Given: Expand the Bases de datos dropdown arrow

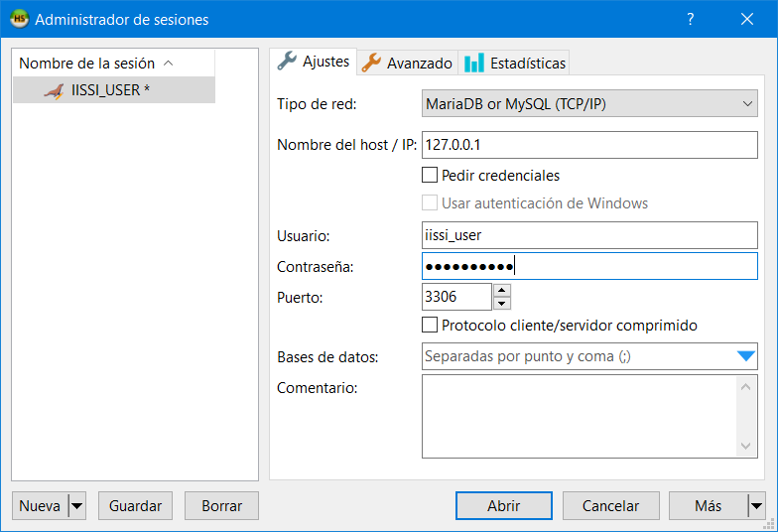Looking at the screenshot, I should (x=746, y=356).
